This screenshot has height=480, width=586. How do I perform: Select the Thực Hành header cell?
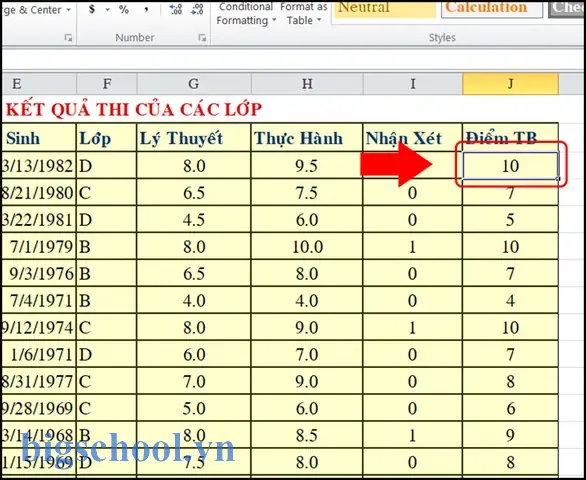[306, 138]
